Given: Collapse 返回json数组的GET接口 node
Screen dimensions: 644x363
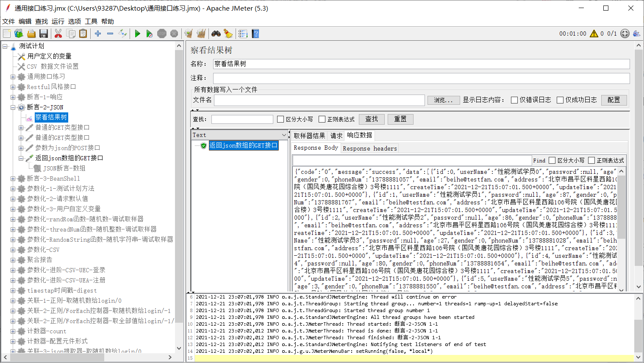Looking at the screenshot, I should [x=21, y=158].
